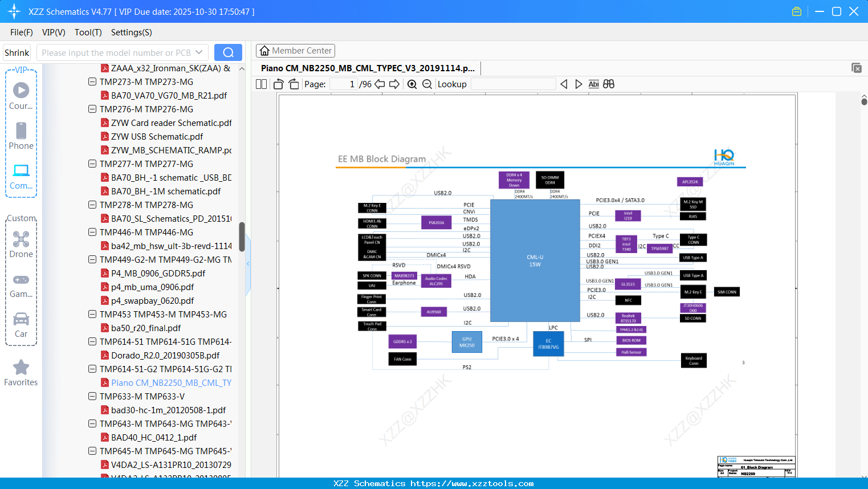Go to the previous page arrow

point(380,84)
